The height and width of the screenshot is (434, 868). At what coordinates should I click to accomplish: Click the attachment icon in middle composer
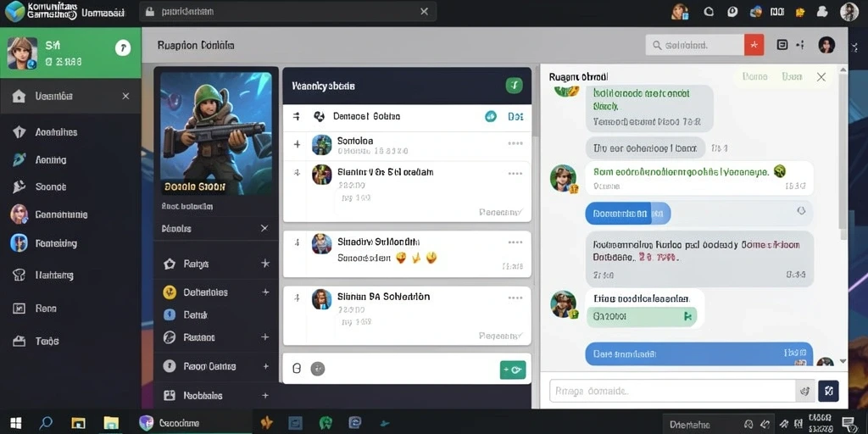click(297, 368)
